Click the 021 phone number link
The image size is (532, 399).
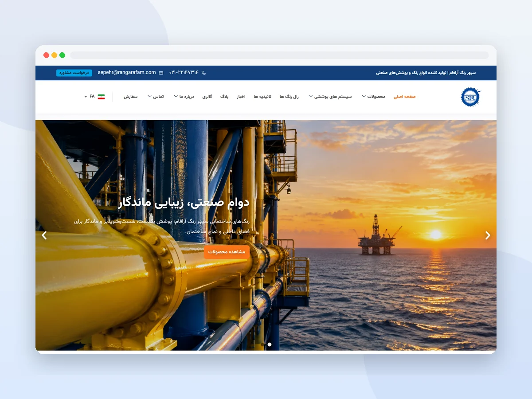tap(184, 73)
